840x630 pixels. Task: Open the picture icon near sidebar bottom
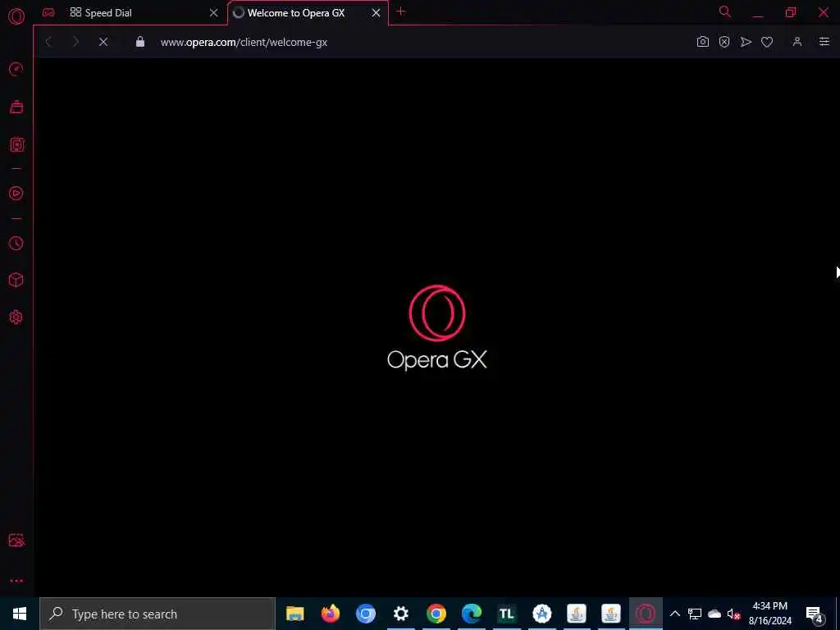coord(16,540)
